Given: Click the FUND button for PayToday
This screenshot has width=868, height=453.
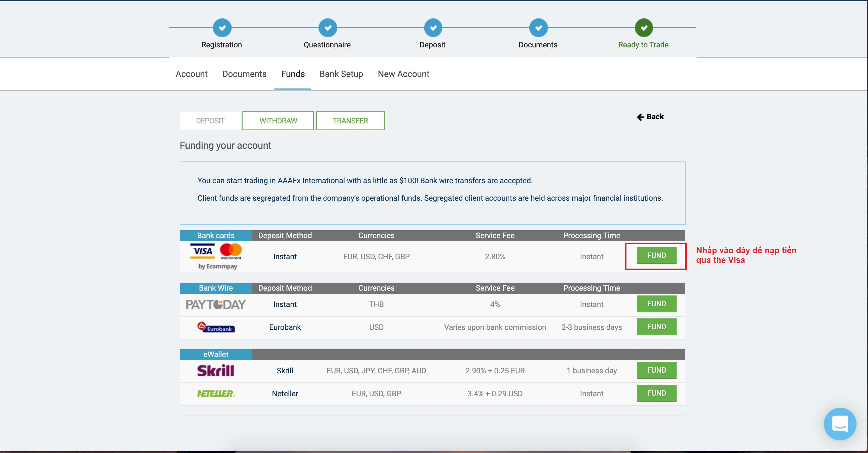Looking at the screenshot, I should click(x=657, y=303).
